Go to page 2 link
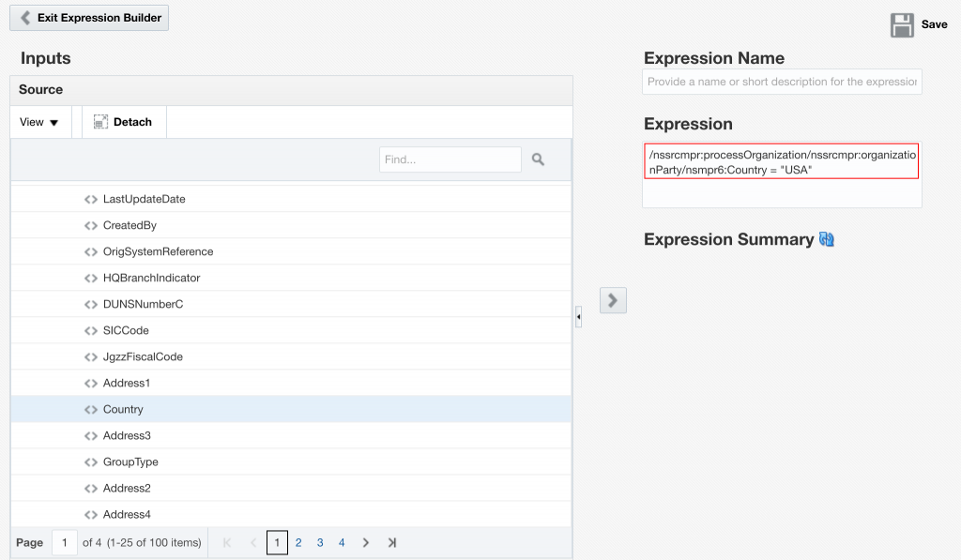The height and width of the screenshot is (560, 961). coord(298,542)
